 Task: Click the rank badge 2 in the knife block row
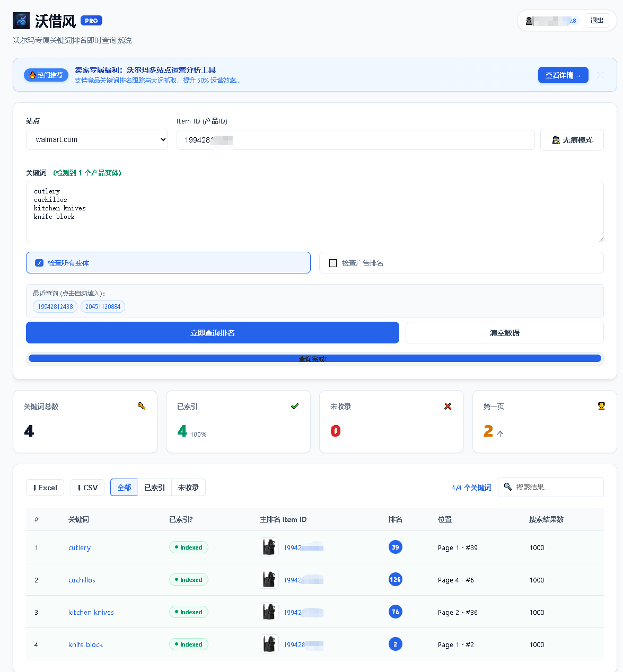pyautogui.click(x=396, y=644)
